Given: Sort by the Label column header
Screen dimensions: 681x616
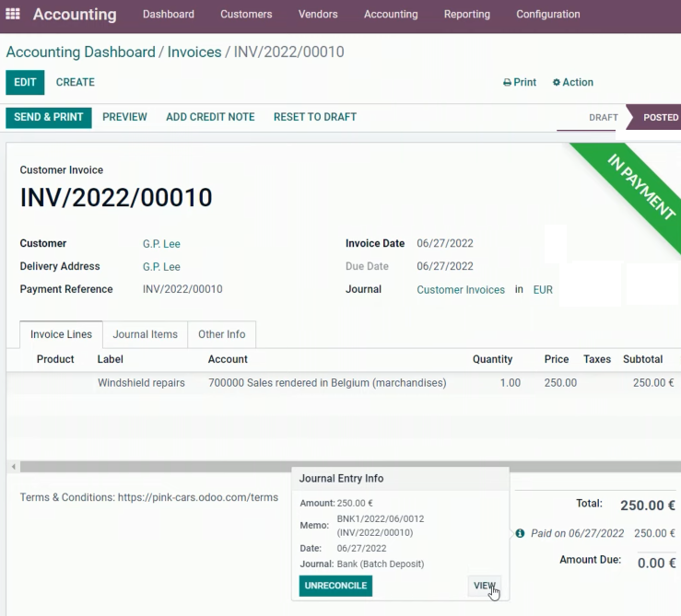Looking at the screenshot, I should coord(111,359).
